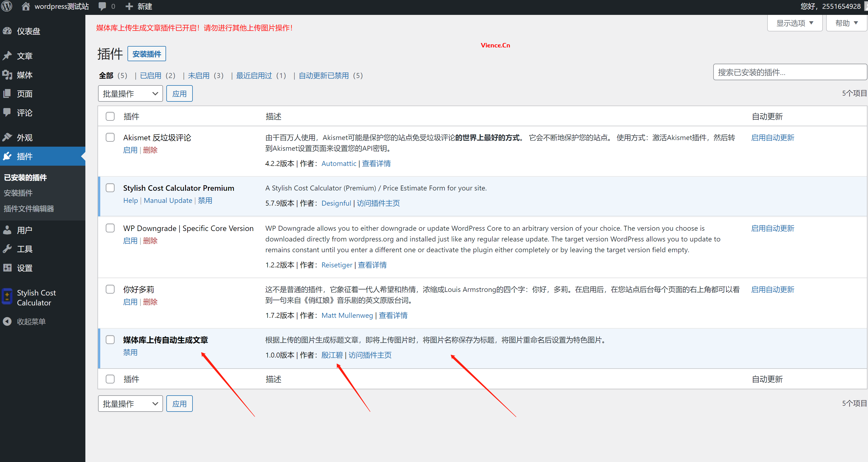Expand the 显示选项 panel
This screenshot has width=868, height=462.
pyautogui.click(x=794, y=23)
